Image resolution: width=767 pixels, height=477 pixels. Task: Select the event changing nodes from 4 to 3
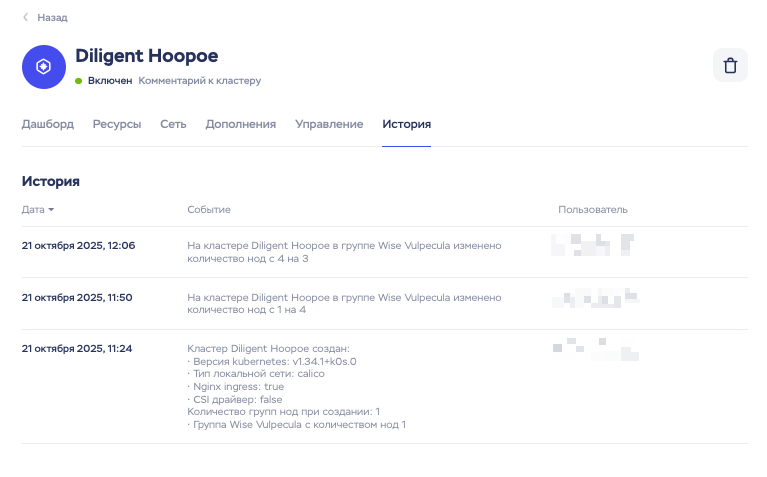(x=344, y=252)
